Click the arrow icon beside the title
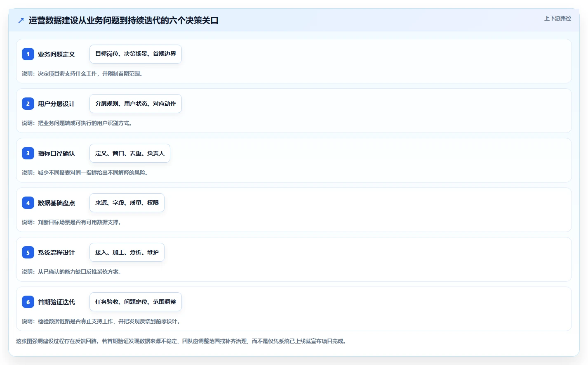The image size is (588, 365). coord(21,20)
